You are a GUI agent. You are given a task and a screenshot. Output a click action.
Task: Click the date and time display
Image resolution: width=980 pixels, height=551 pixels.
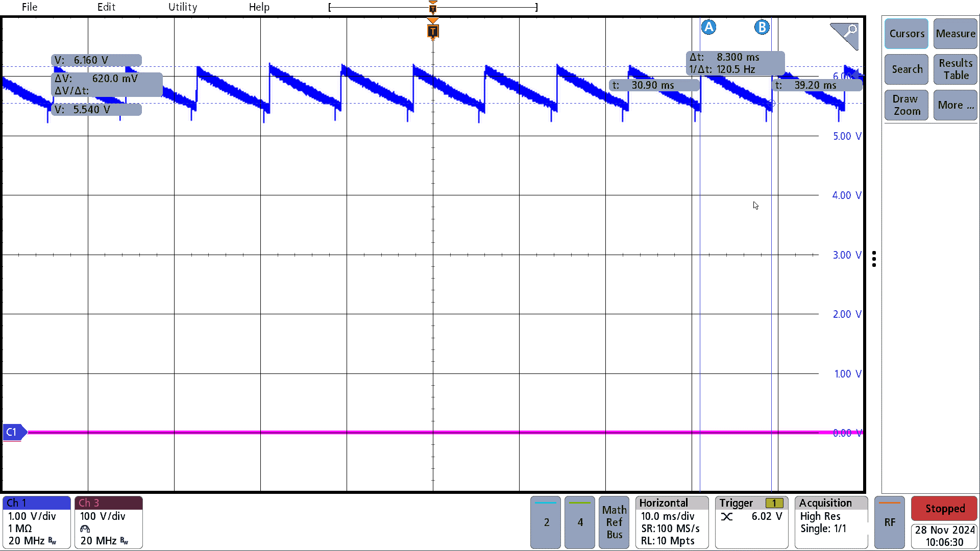point(945,536)
